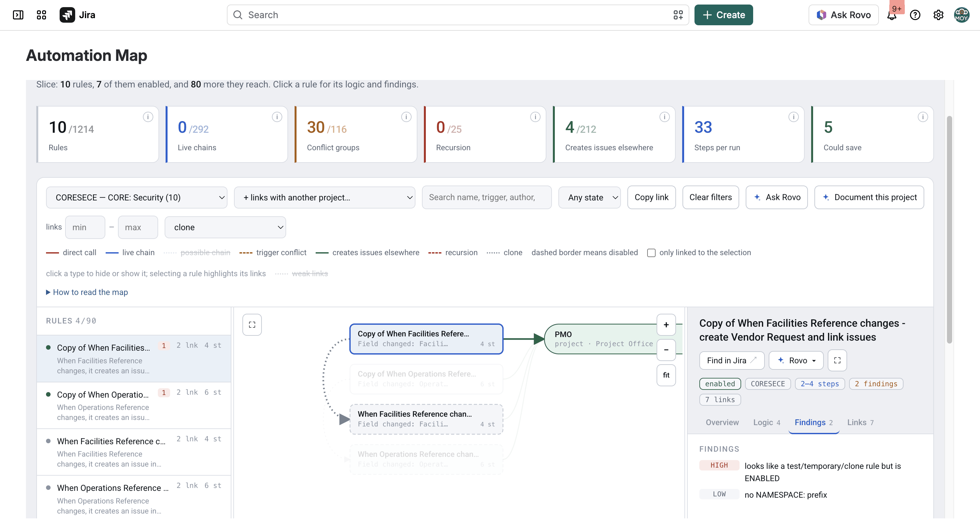980x520 pixels.
Task: Select Copy of When Facilities rule in list
Action: click(134, 358)
